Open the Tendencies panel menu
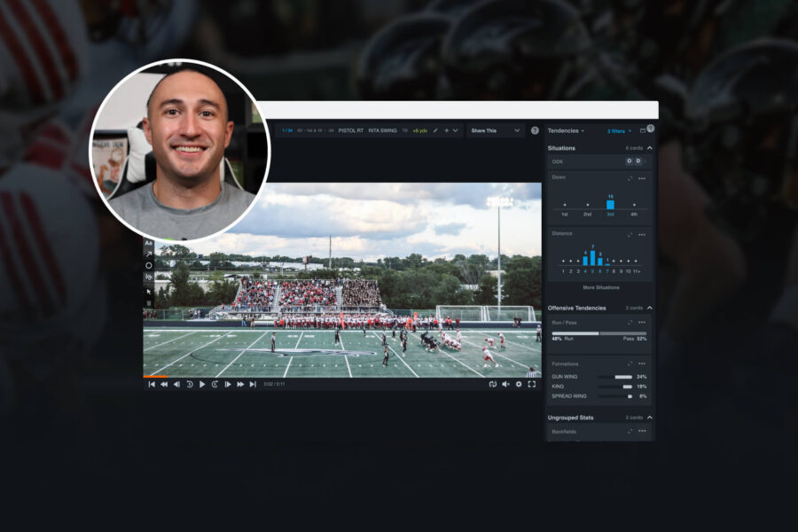 564,130
